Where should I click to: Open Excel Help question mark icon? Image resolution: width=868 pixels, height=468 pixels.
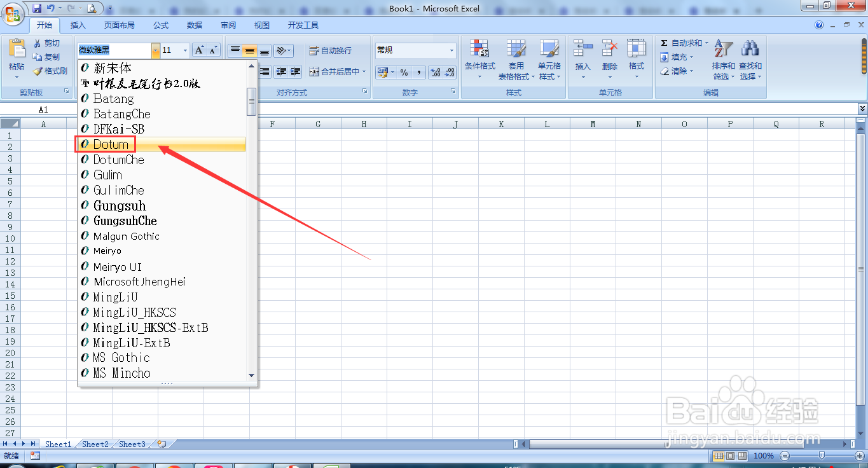pos(819,25)
